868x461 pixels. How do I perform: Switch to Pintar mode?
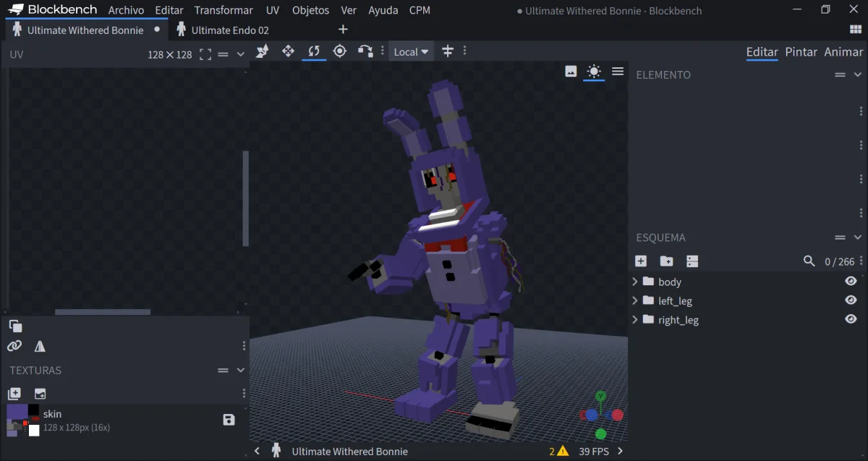(801, 52)
